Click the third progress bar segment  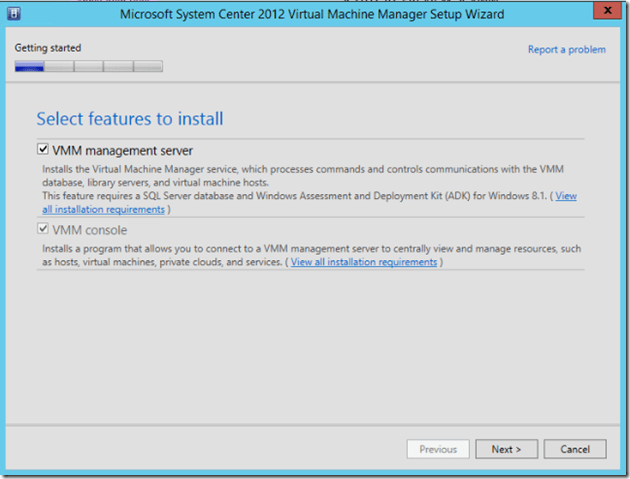pos(89,67)
